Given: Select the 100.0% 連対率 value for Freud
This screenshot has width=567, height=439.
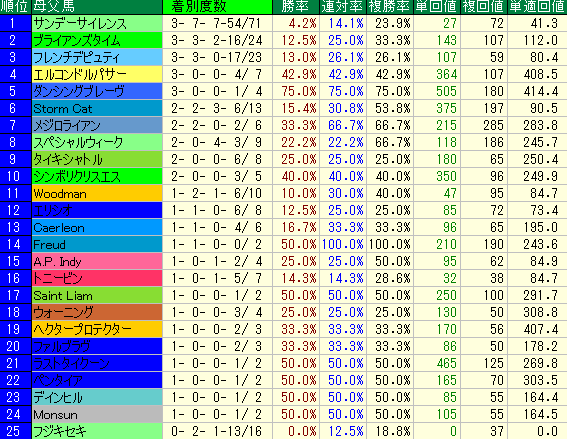Looking at the screenshot, I should 343,244.
